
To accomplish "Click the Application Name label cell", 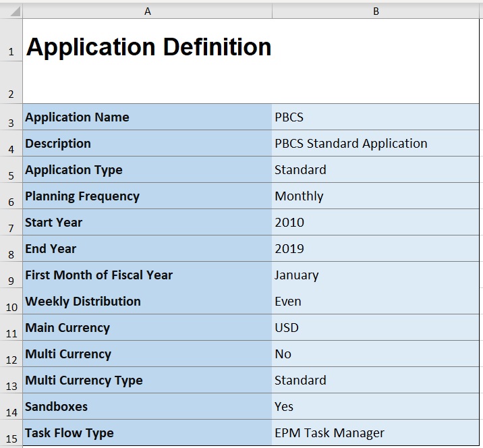I will pyautogui.click(x=147, y=117).
